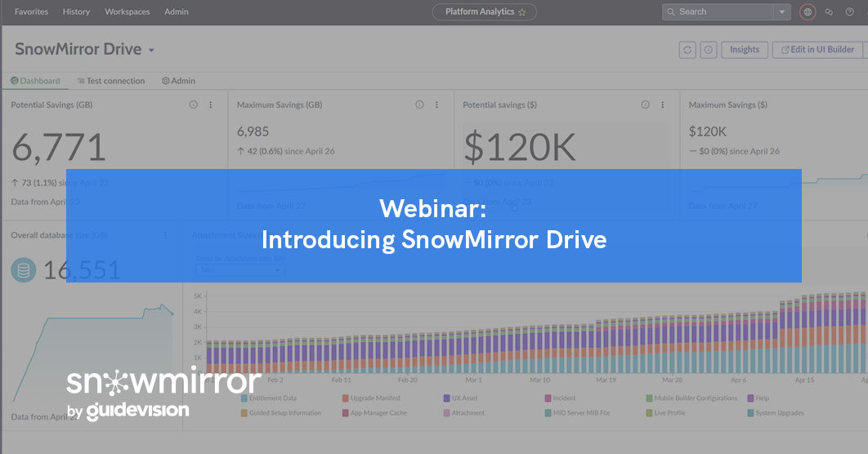This screenshot has width=868, height=454.
Task: Click the 6,771 potential savings value
Action: click(59, 148)
